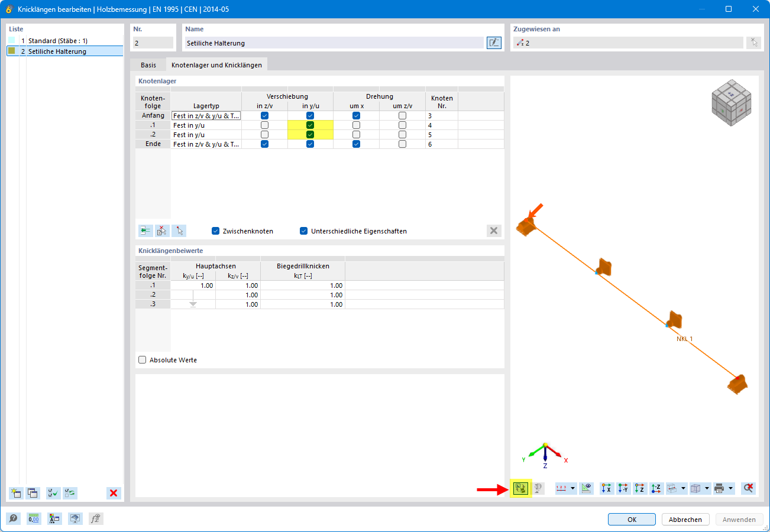Click the color display settings icon in bottom bar

coord(54,519)
